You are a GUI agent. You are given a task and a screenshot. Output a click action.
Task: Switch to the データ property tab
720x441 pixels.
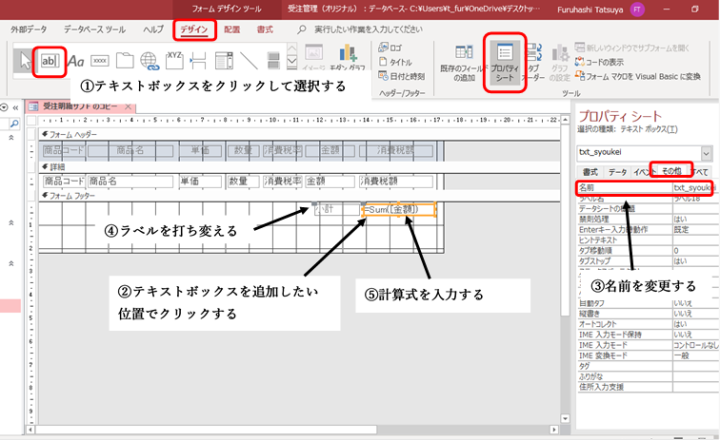pyautogui.click(x=618, y=172)
